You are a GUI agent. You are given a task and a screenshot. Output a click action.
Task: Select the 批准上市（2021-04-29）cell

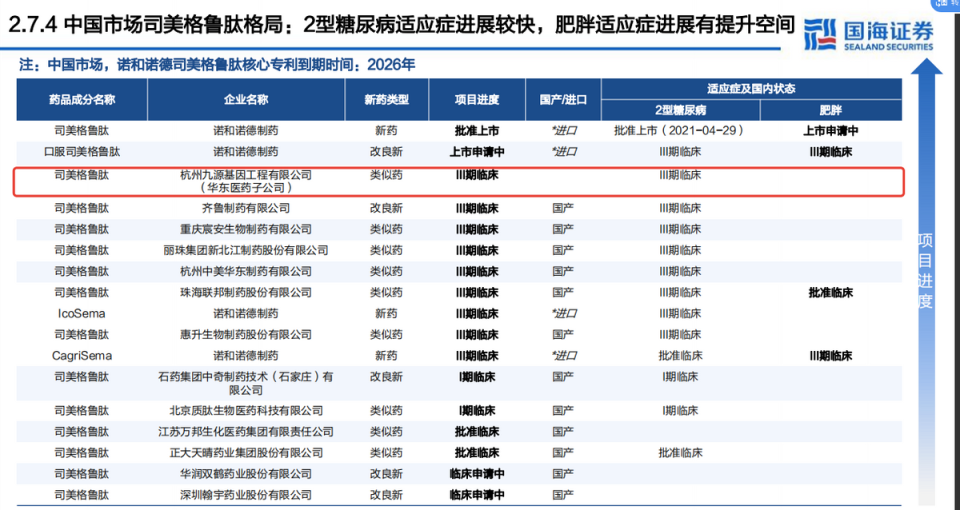tap(680, 130)
